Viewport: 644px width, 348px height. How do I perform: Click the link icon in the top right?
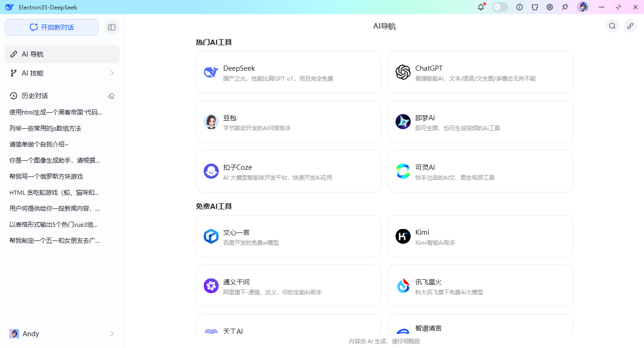click(630, 26)
